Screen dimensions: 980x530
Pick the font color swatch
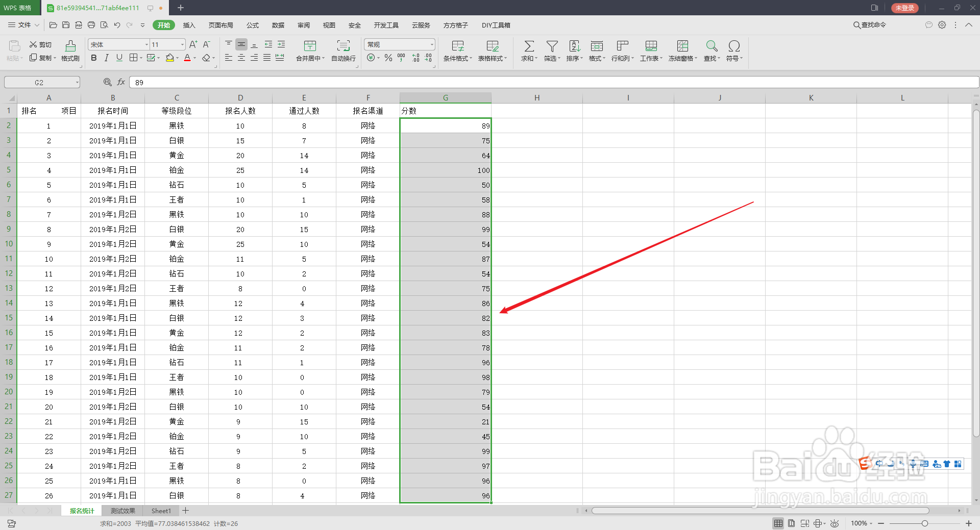click(187, 58)
